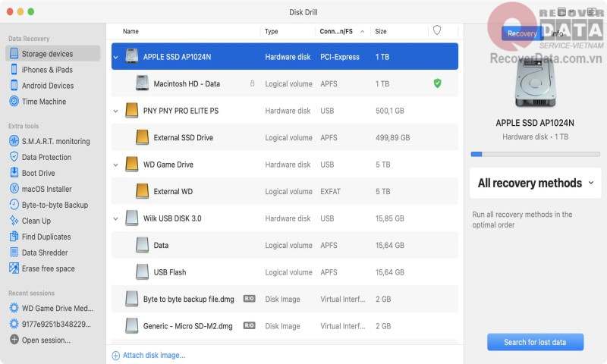The image size is (607, 364).
Task: Collapse WD Game Drive row
Action: click(116, 165)
